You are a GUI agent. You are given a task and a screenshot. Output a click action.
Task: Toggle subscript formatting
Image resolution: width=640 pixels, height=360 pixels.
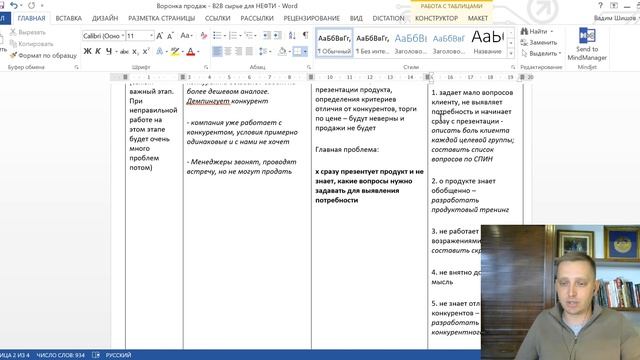click(x=135, y=51)
